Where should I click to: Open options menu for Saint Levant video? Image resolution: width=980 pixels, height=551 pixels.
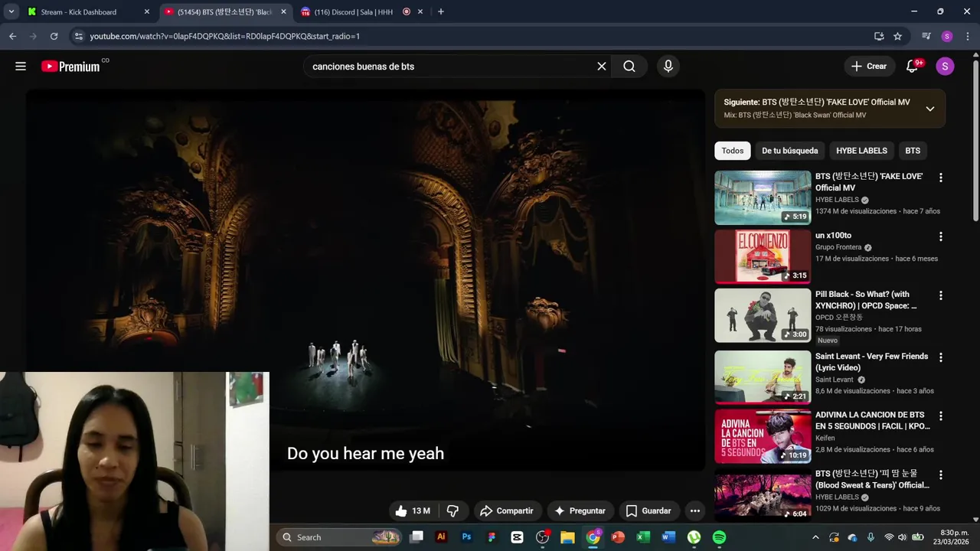point(941,357)
